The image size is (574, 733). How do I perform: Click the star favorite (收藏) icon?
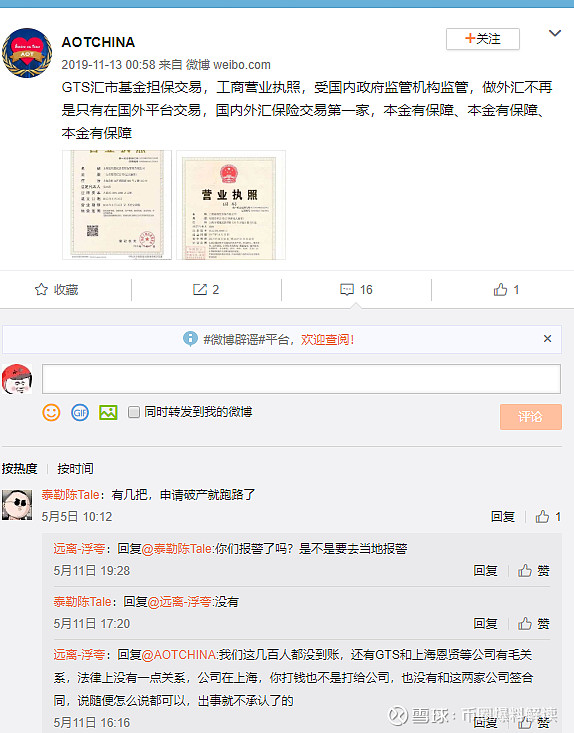(x=41, y=289)
